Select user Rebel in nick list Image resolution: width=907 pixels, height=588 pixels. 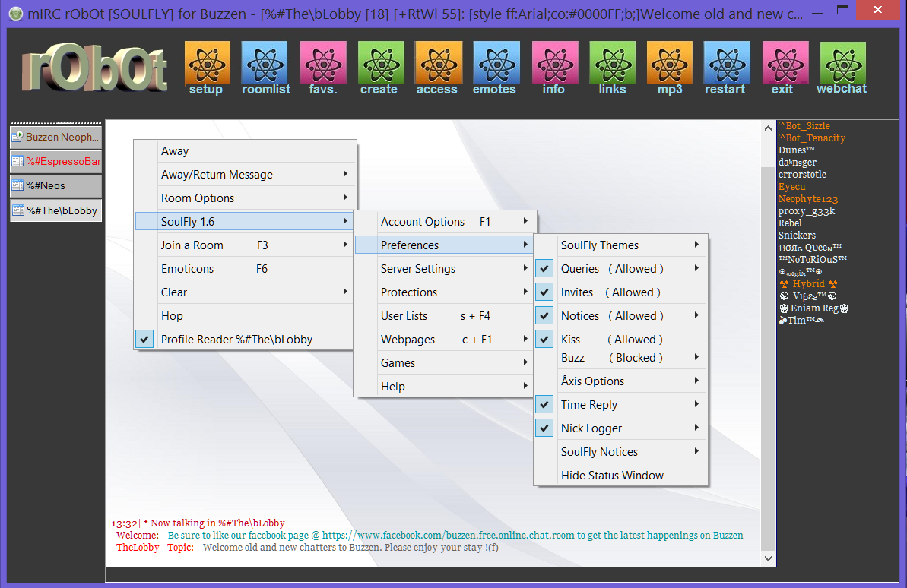pos(790,223)
